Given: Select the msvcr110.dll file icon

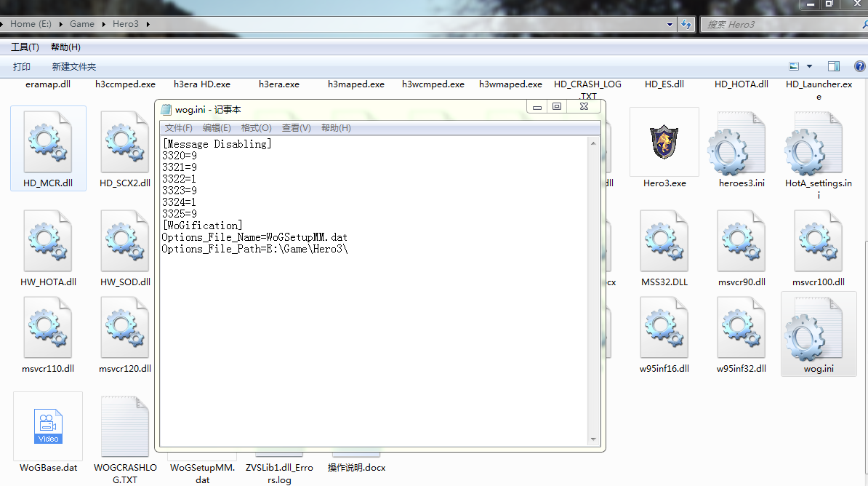Looking at the screenshot, I should [47, 327].
